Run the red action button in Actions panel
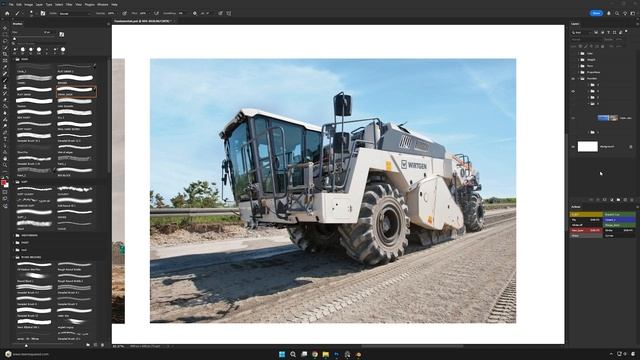This screenshot has height=360, width=640. (x=586, y=230)
